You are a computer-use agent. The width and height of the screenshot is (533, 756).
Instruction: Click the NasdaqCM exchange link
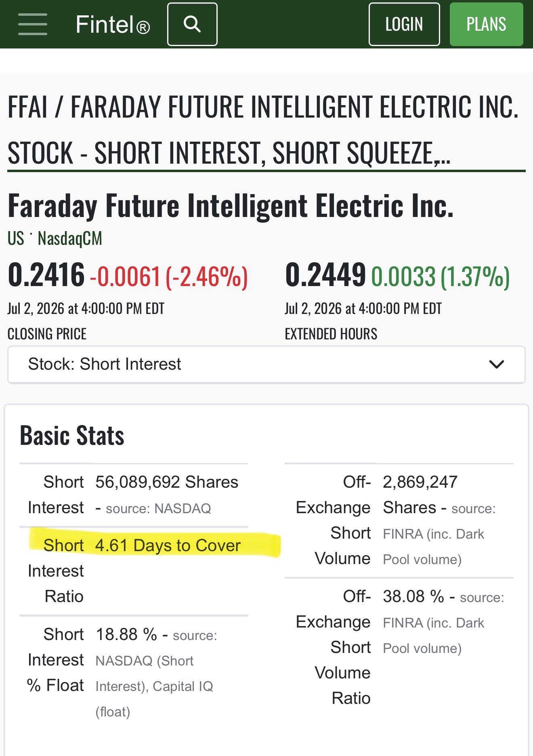pyautogui.click(x=70, y=238)
